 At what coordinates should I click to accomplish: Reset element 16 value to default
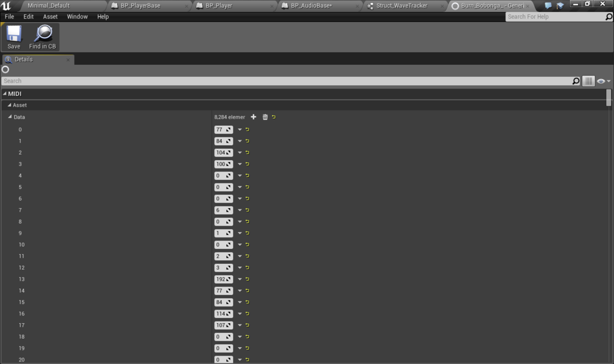[248, 314]
